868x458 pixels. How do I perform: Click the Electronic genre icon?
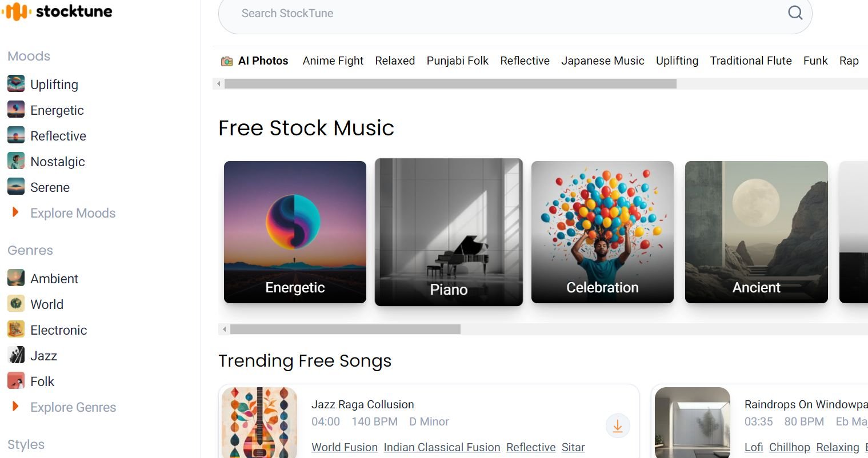[x=16, y=330]
